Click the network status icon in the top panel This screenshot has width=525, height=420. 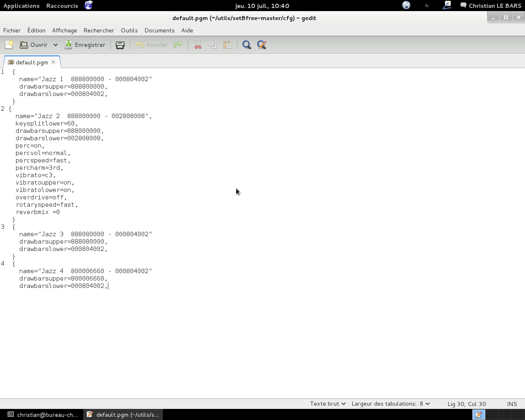pyautogui.click(x=406, y=5)
